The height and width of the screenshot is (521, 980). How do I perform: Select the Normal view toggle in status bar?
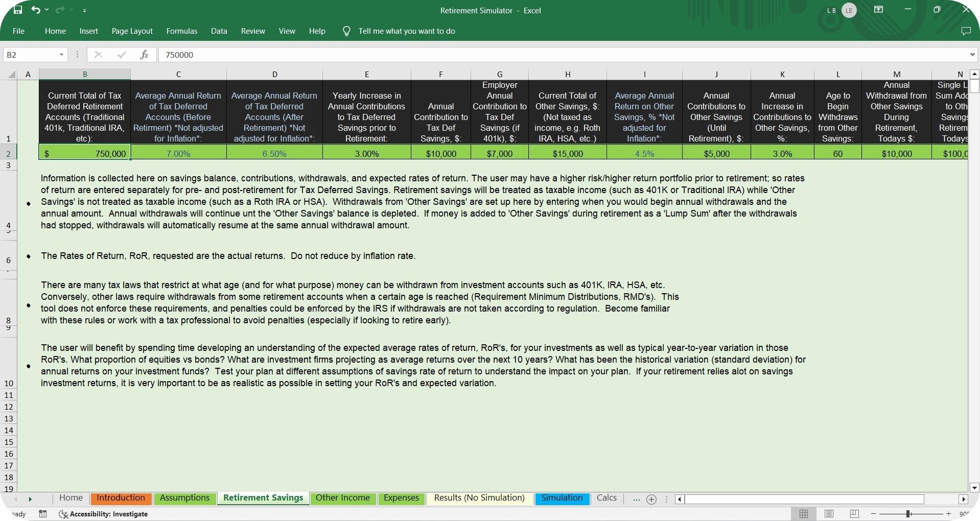804,514
